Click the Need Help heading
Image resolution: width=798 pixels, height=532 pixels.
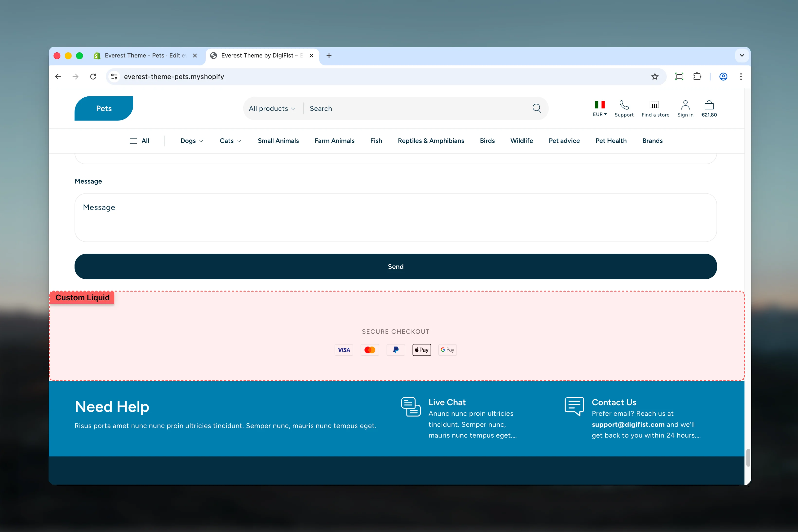point(112,407)
